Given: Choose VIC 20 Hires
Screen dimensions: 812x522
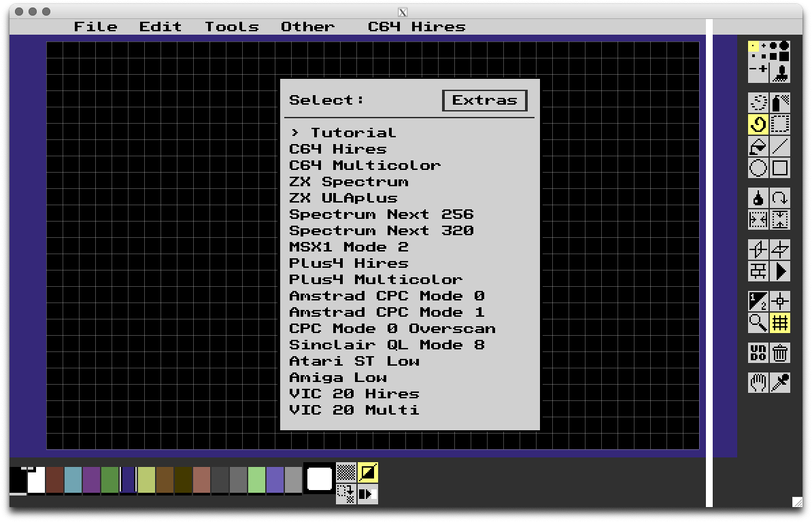Looking at the screenshot, I should [354, 394].
